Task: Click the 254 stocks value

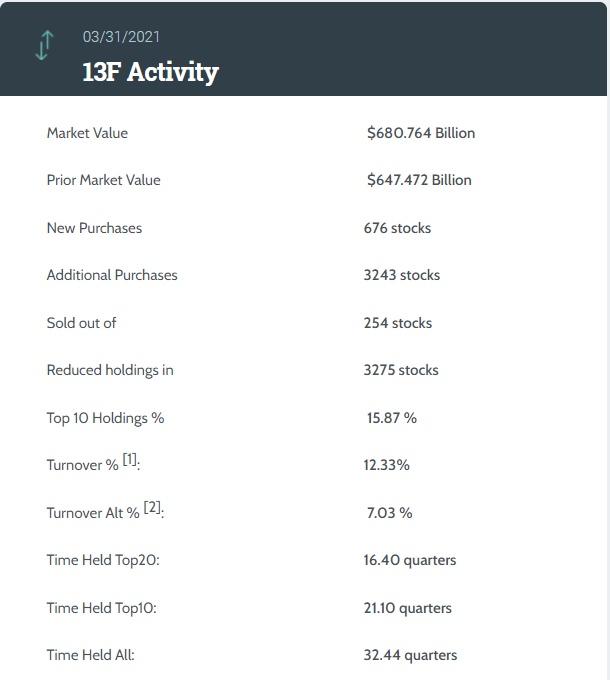Action: click(398, 323)
